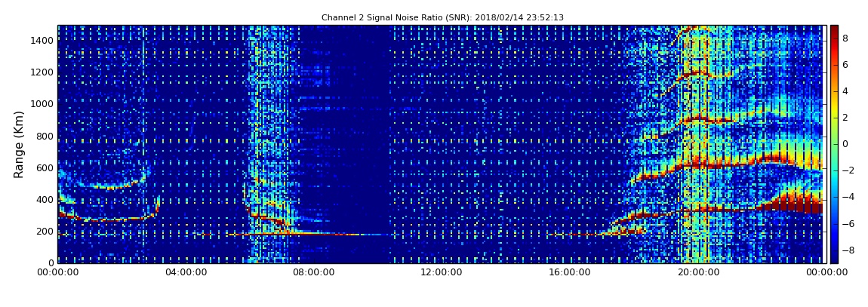This screenshot has height=307, width=868.
Task: Click the 1000 range tick label
Action: click(42, 104)
